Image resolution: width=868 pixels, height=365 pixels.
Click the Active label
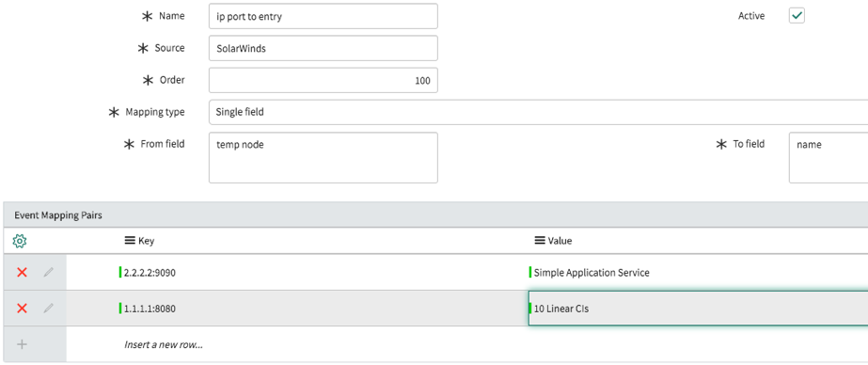[x=751, y=16]
